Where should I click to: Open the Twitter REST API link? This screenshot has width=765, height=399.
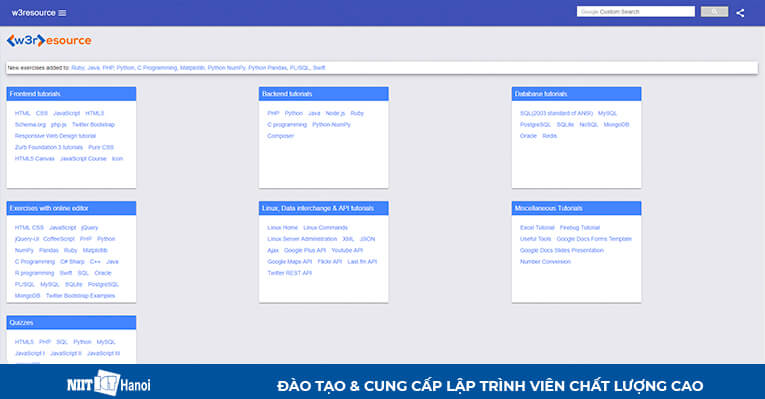(x=289, y=273)
